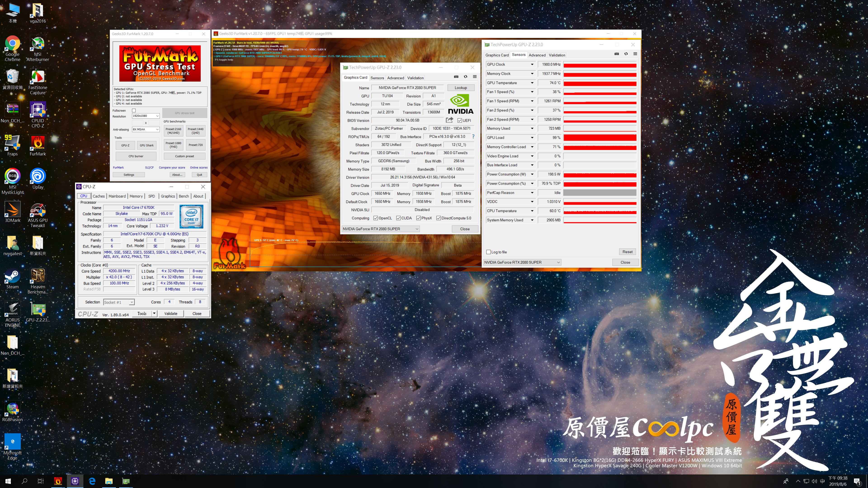Toggle the OpenCL checkbox

376,218
